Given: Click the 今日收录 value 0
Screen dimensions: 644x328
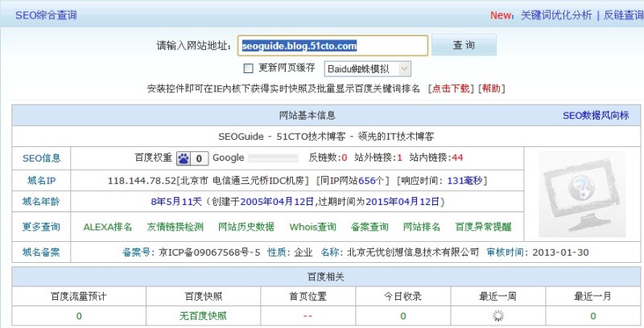Looking at the screenshot, I should click(x=403, y=316).
